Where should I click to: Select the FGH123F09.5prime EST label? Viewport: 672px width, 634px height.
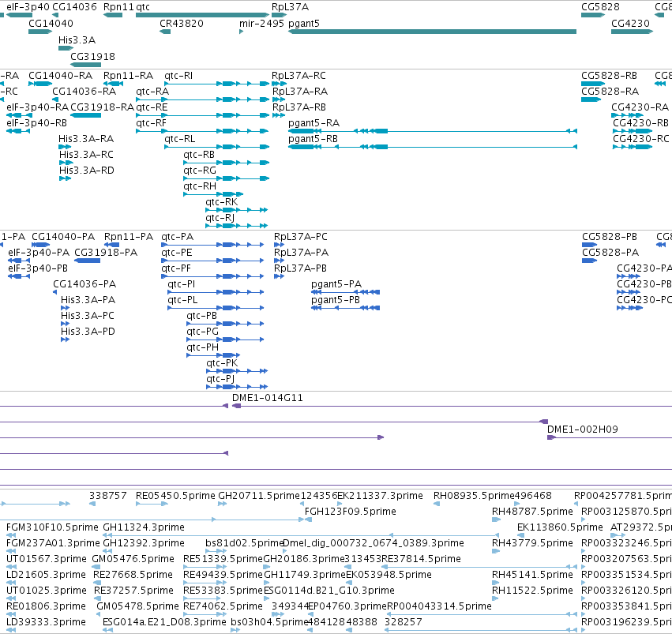[x=350, y=512]
